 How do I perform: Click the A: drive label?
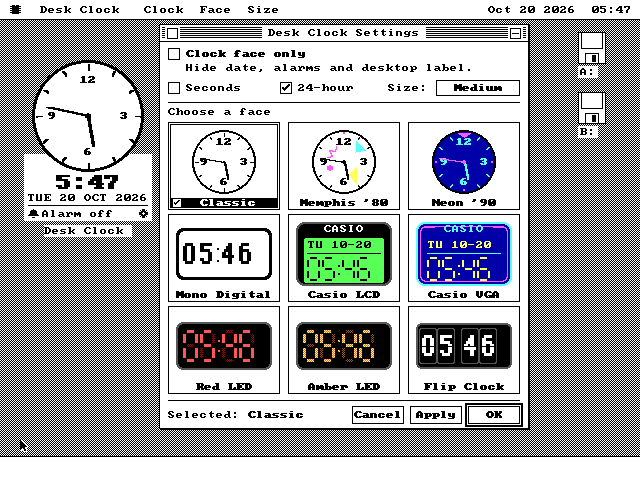[x=588, y=72]
